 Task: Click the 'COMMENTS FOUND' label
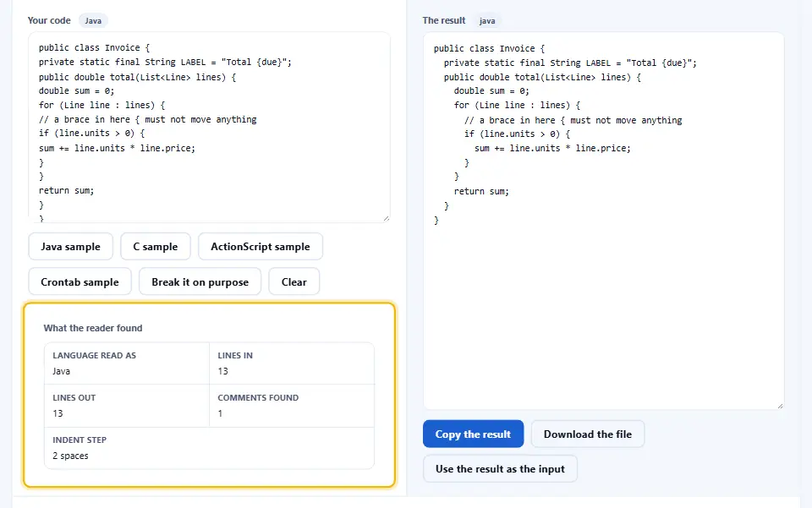(258, 398)
